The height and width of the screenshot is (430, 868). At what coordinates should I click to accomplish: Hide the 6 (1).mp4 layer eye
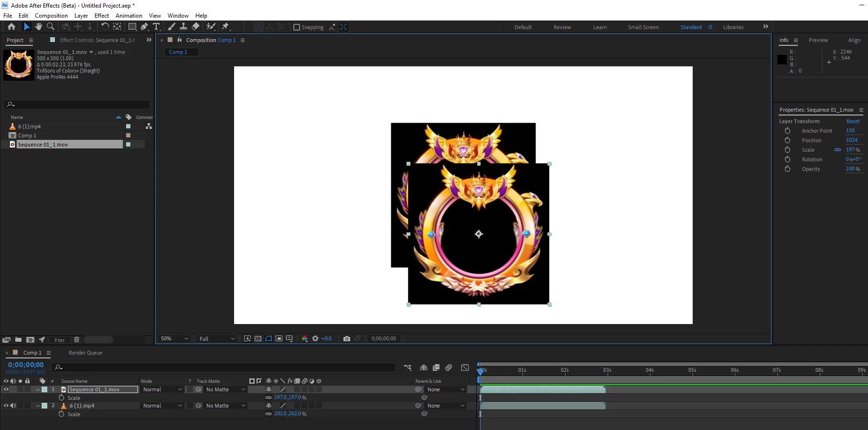6,406
